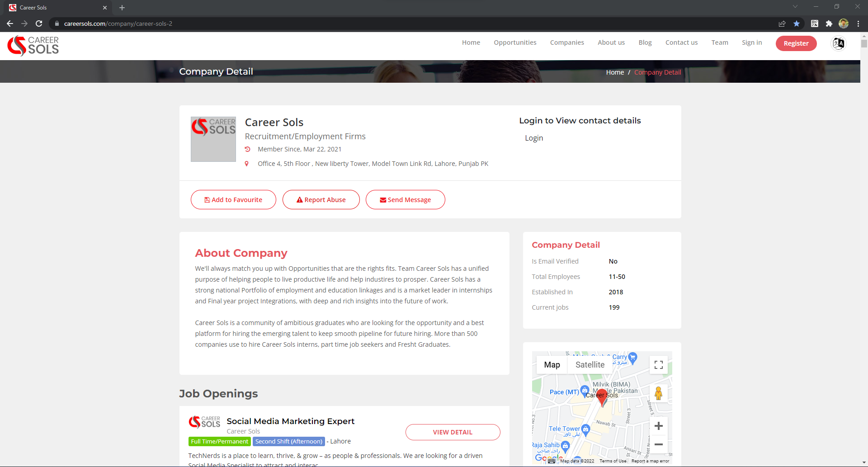The height and width of the screenshot is (467, 868).
Task: Toggle the map fullscreen view icon
Action: point(658,365)
